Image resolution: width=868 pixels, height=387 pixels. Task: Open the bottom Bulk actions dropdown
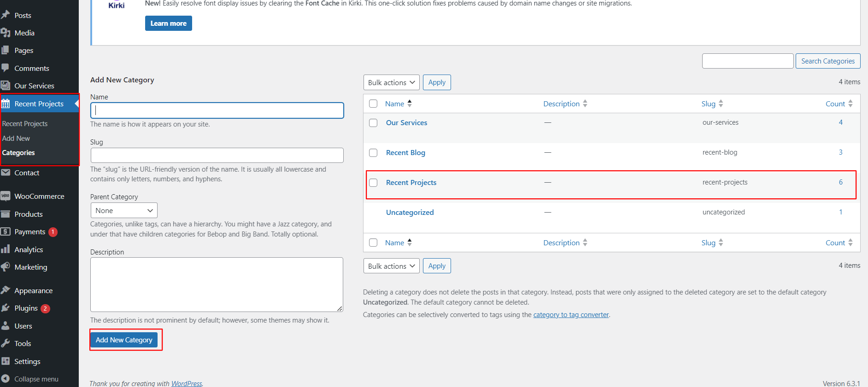[x=391, y=266]
